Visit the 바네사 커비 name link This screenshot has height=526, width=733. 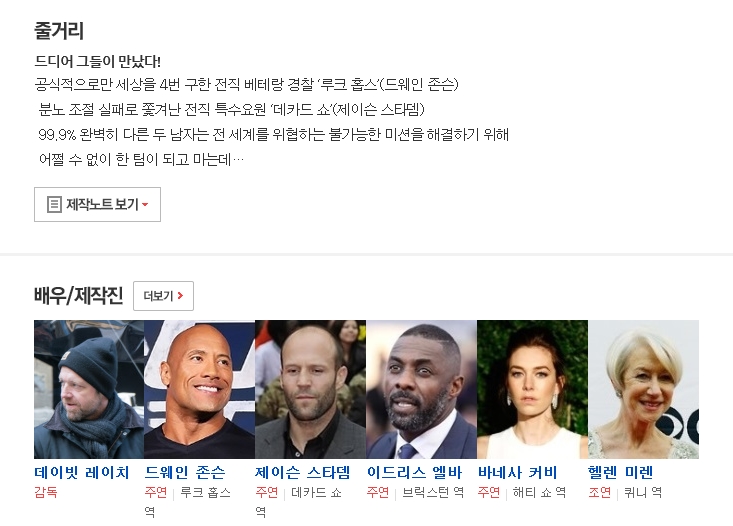517,472
